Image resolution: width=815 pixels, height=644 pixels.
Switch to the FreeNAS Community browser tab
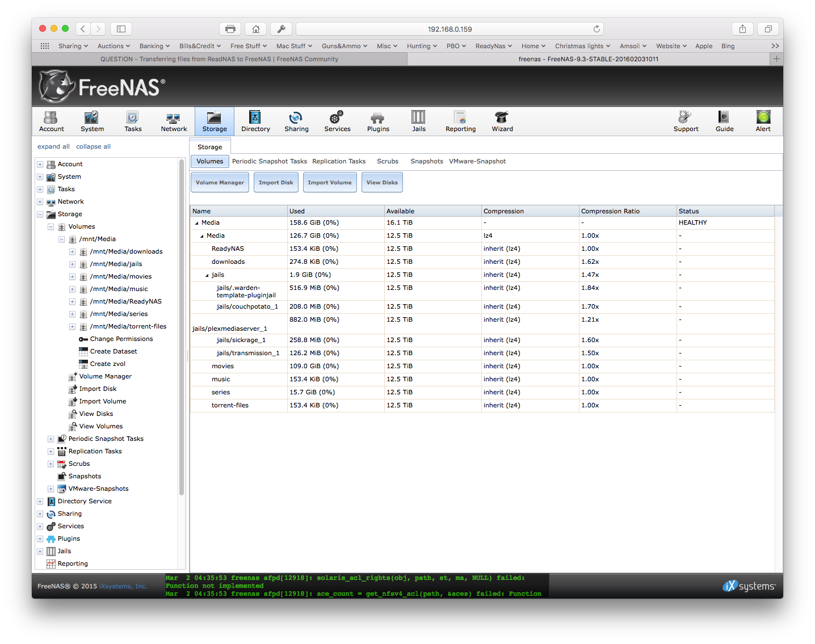click(x=220, y=59)
